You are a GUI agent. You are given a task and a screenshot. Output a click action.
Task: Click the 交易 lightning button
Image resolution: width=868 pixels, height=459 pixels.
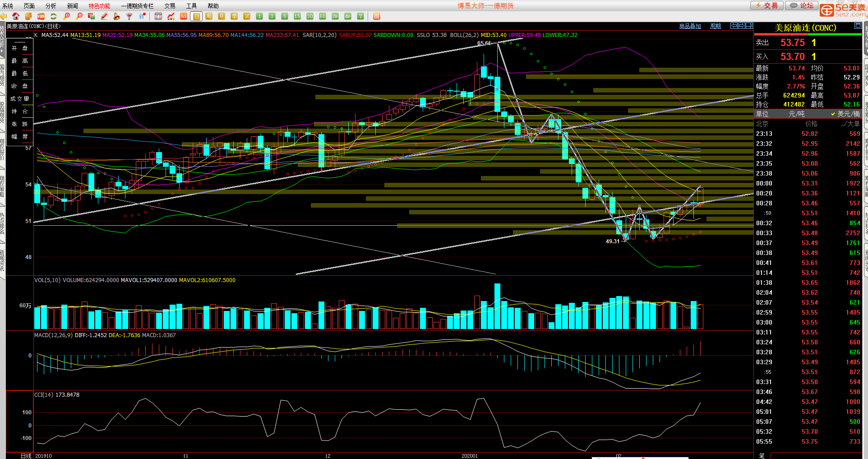tap(766, 5)
